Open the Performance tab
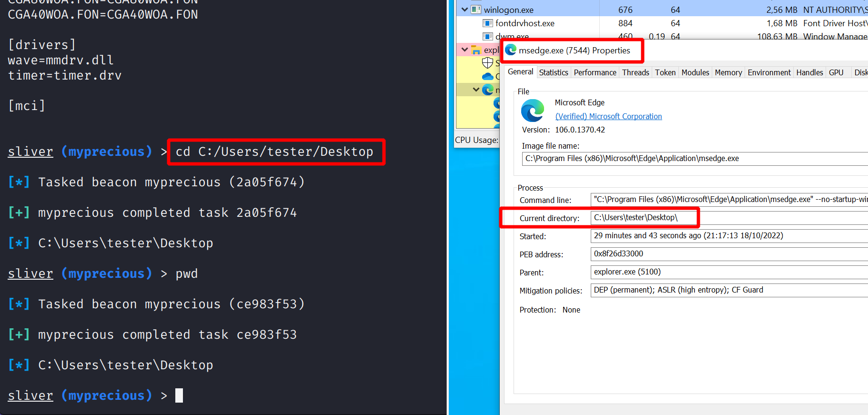The image size is (868, 415). (595, 72)
